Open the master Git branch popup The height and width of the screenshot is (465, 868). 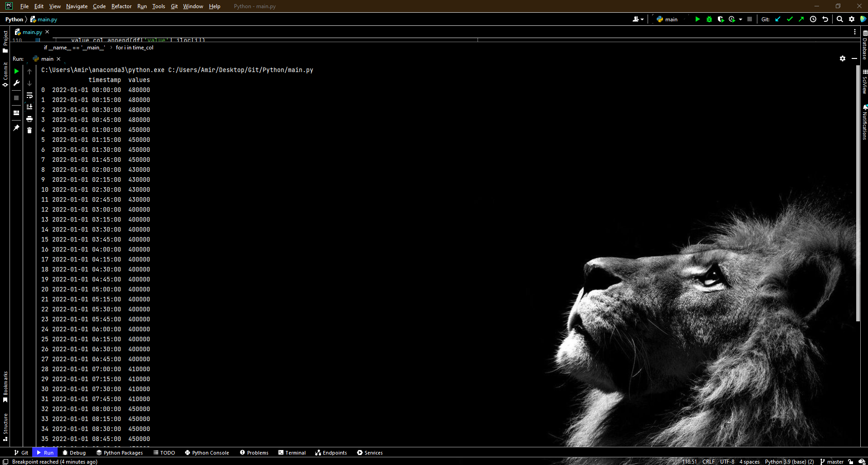[832, 461]
